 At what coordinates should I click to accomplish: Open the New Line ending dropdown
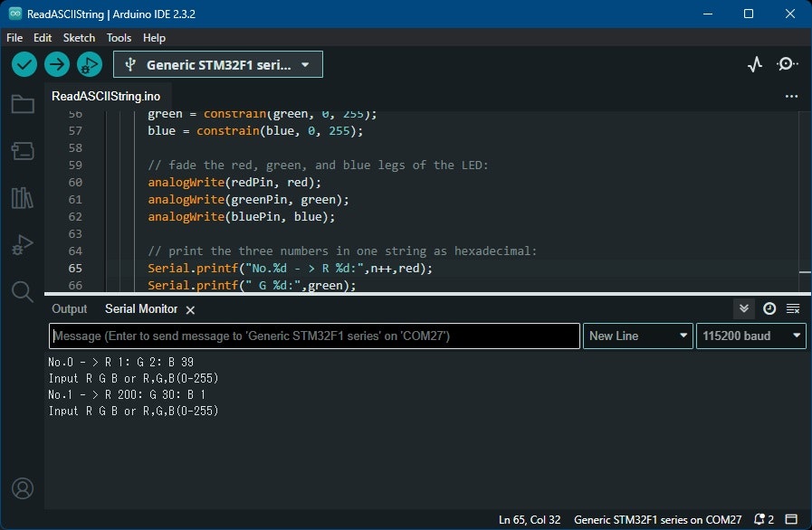click(x=638, y=336)
